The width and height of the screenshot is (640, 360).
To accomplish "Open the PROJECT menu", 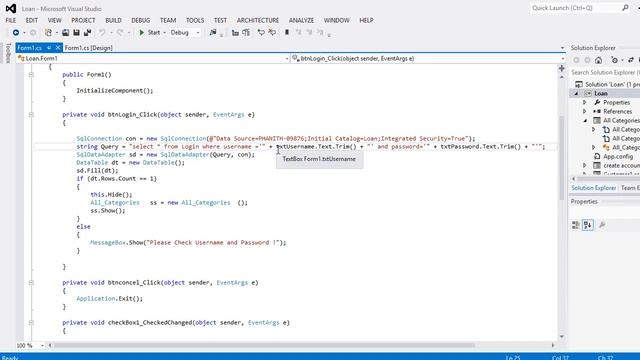I will click(x=83, y=20).
